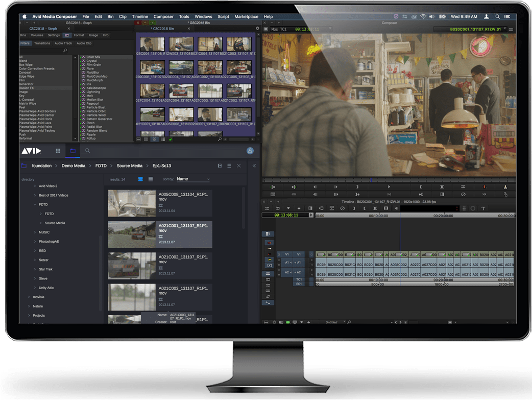Open the sort by Name dropdown
Image resolution: width=532 pixels, height=400 pixels.
coord(193,179)
